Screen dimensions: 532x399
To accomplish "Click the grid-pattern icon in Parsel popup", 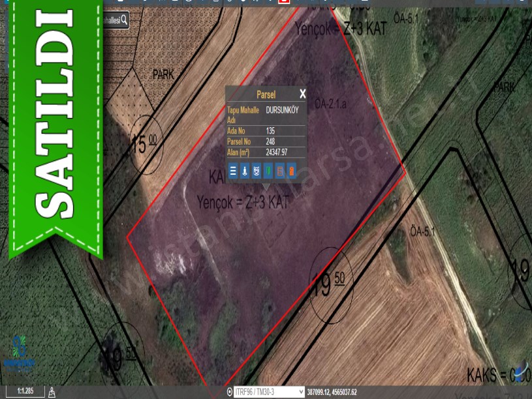I will [257, 172].
